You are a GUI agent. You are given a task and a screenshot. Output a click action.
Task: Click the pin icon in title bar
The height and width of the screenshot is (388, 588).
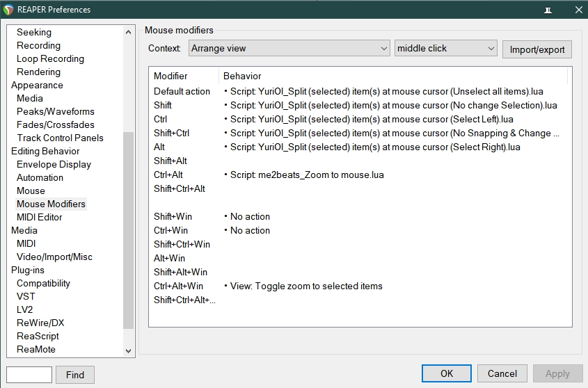(548, 10)
